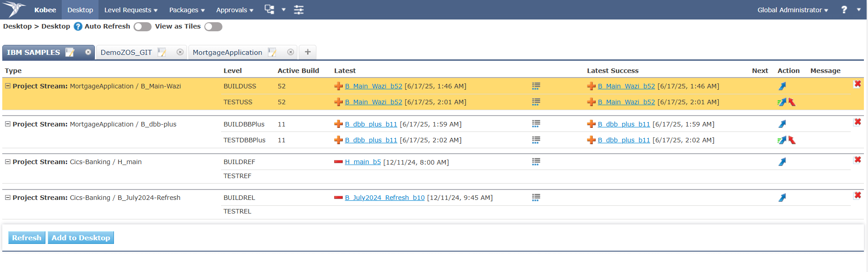Click TESTDBBPlus deliver action green-blue arrow
Image resolution: width=868 pixels, height=272 pixels.
[x=782, y=140]
